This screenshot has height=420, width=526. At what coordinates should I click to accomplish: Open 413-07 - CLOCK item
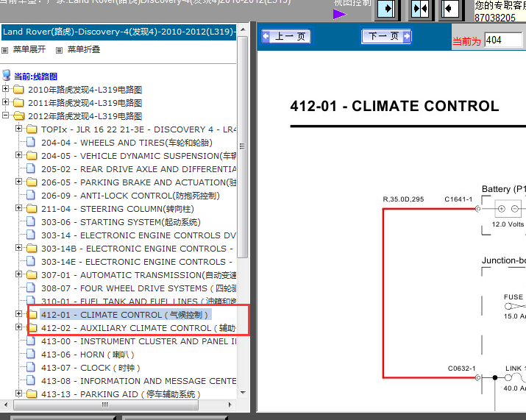[x=90, y=368]
